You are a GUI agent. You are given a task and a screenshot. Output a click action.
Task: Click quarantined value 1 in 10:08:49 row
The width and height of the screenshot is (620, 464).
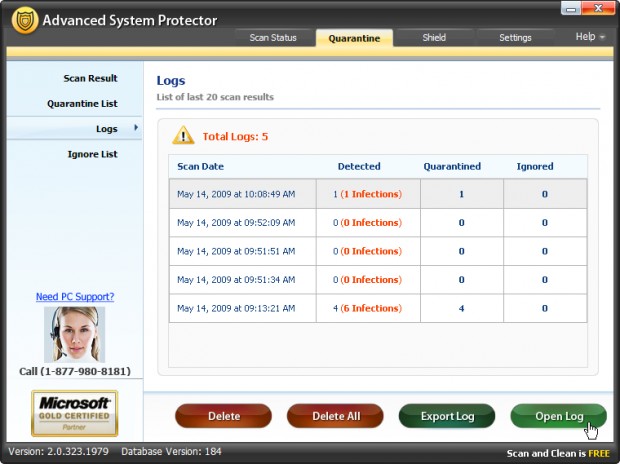[461, 194]
